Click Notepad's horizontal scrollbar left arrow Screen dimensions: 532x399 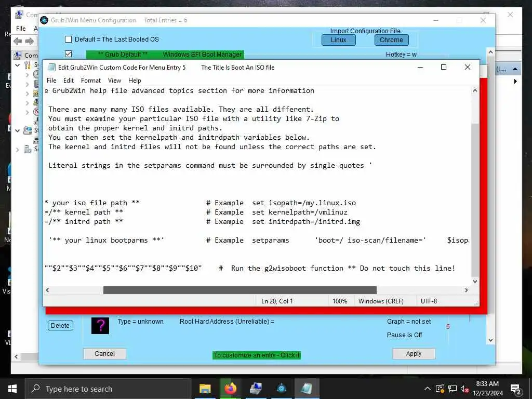[x=47, y=290]
